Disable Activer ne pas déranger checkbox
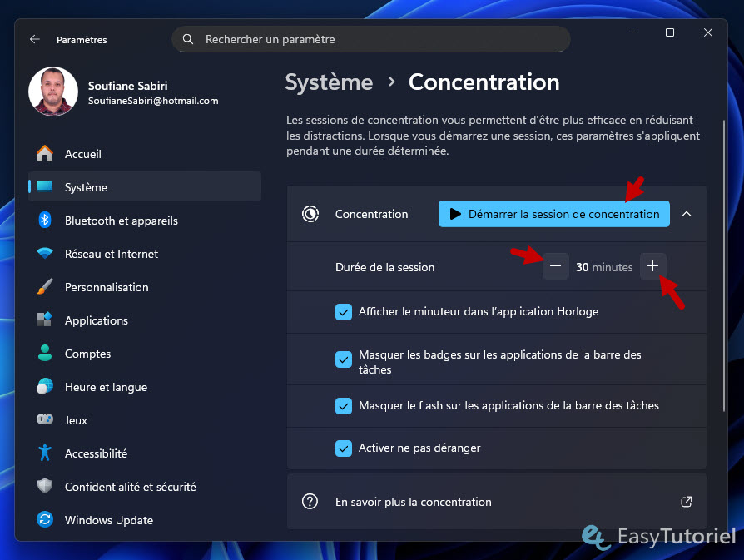The image size is (744, 560). [344, 448]
